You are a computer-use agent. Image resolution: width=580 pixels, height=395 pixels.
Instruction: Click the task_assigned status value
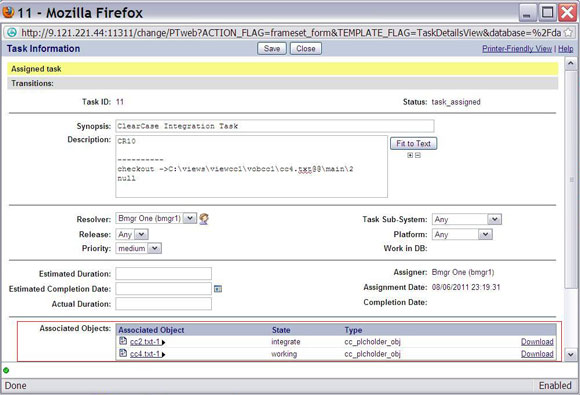pos(456,102)
